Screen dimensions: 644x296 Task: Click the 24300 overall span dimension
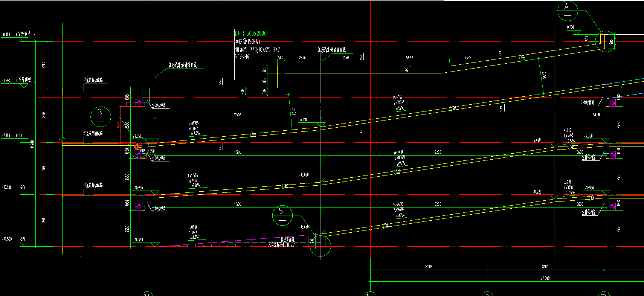tap(545, 278)
